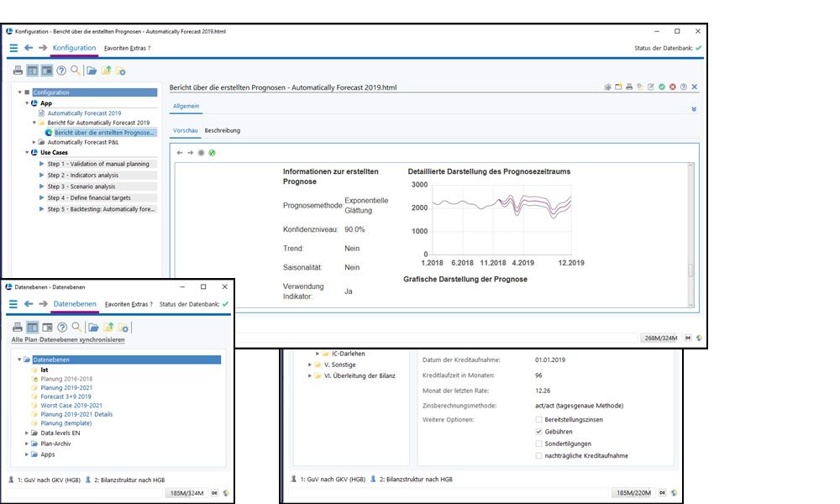Click forward arrow in preview browser bar
The height and width of the screenshot is (504, 840).
(190, 153)
